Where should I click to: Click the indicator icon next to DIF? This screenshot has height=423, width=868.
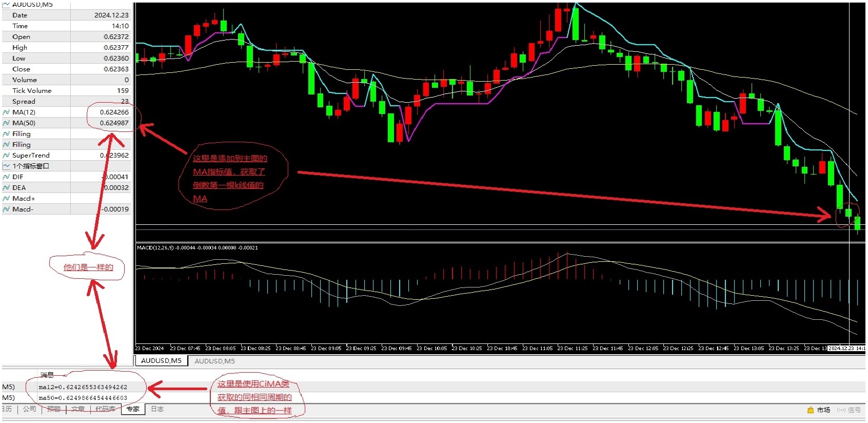pos(6,177)
